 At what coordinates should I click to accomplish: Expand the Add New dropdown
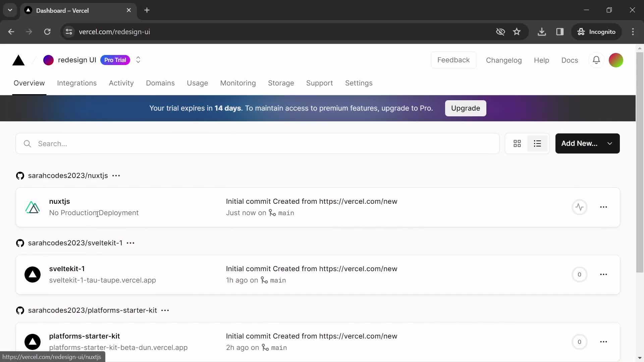tap(587, 143)
